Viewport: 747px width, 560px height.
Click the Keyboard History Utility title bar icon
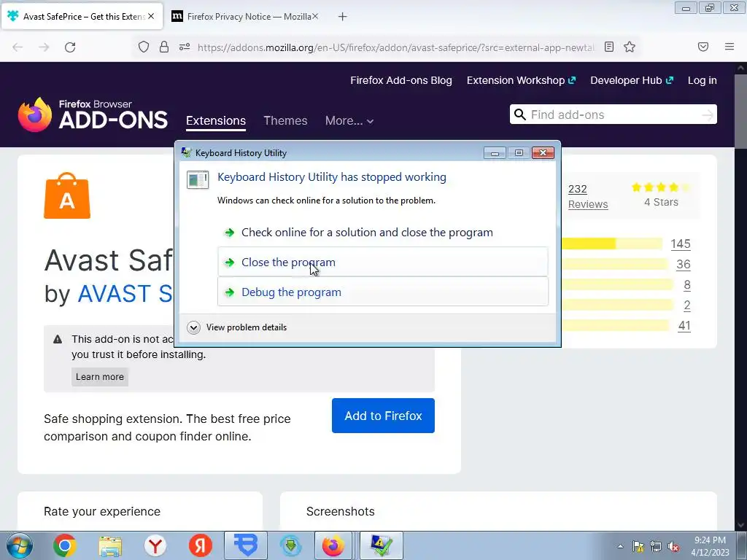click(186, 152)
